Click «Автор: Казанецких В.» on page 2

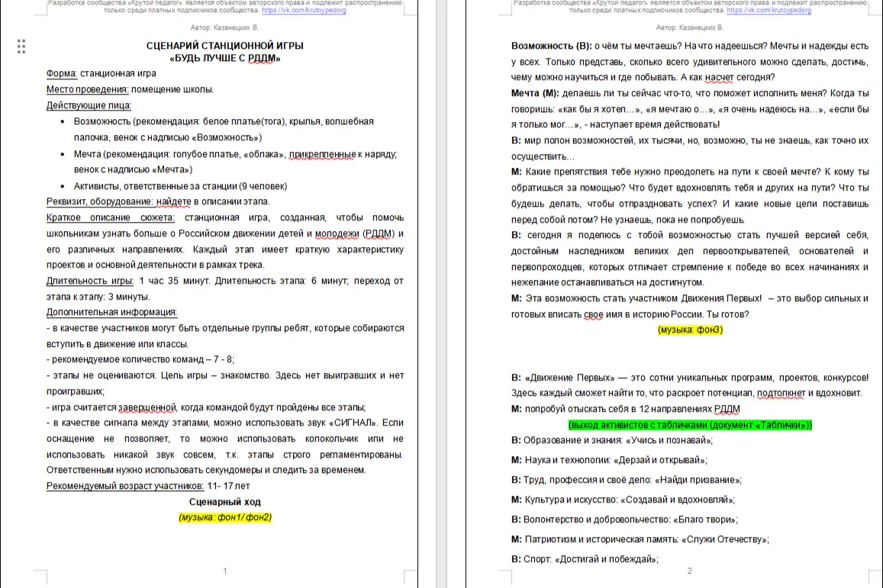[690, 27]
